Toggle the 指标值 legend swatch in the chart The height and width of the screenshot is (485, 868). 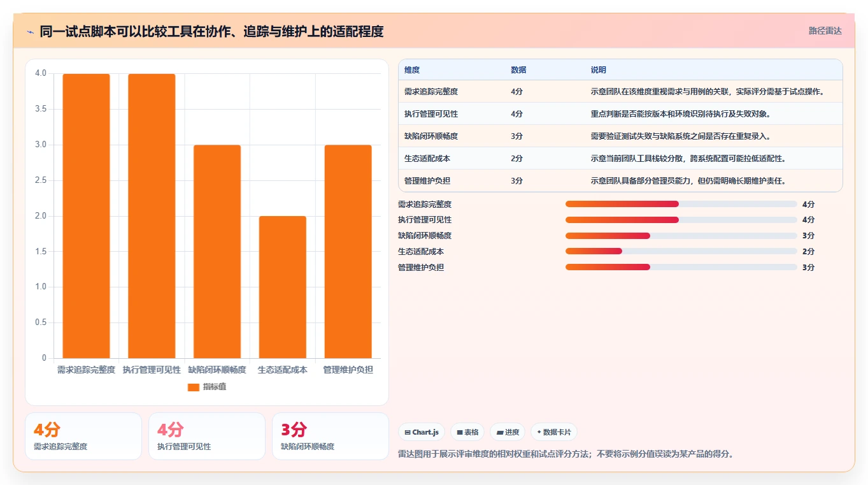coord(194,387)
